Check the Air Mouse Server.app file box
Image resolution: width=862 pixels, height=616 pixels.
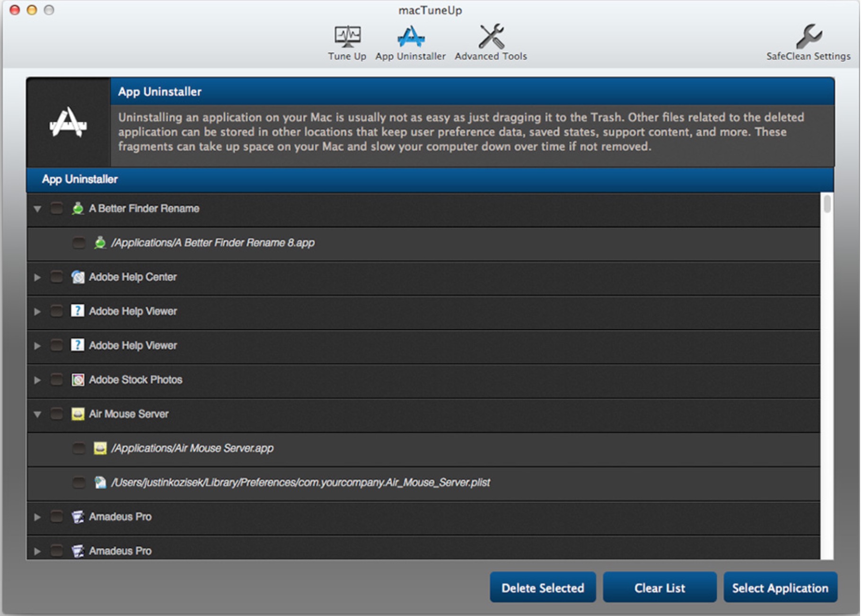79,448
